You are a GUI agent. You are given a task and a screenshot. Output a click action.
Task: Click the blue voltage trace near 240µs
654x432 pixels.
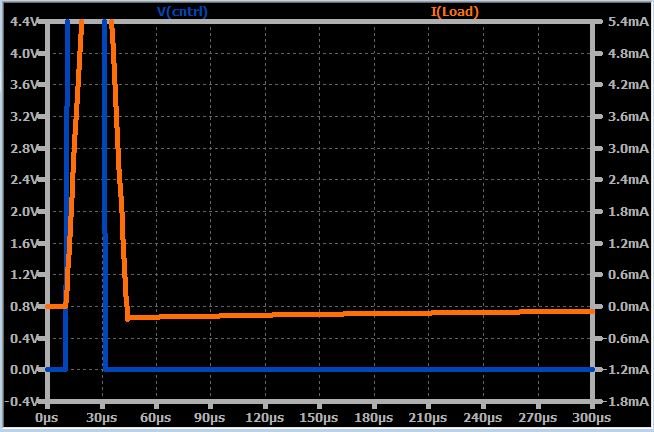(x=485, y=369)
